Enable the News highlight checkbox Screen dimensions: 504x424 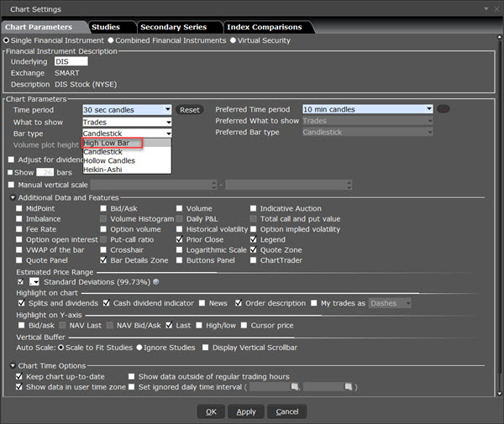[202, 303]
